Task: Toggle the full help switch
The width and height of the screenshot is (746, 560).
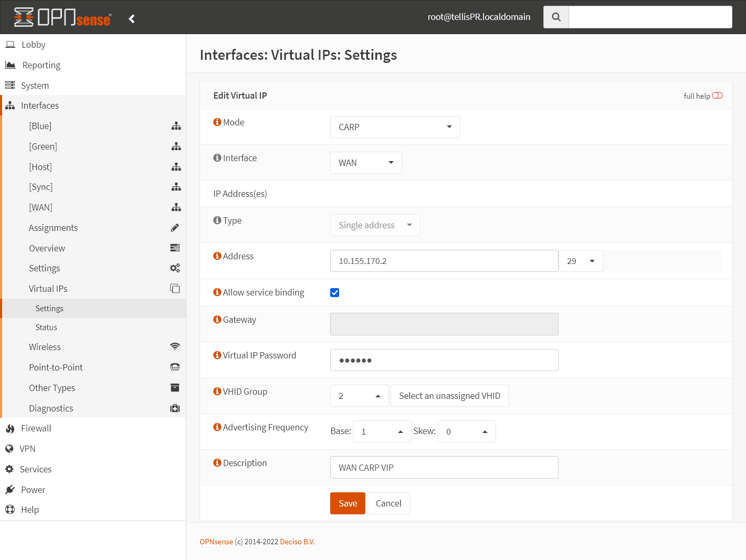Action: 718,96
